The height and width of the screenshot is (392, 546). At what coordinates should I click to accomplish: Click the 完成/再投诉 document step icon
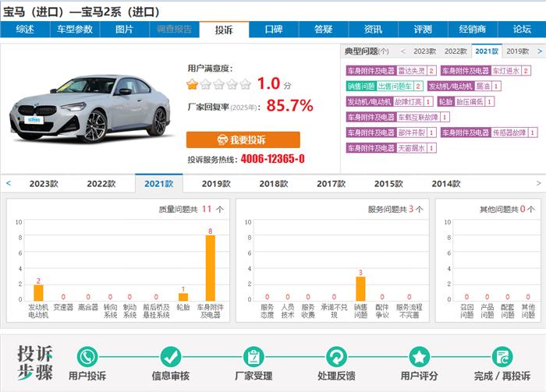click(502, 357)
